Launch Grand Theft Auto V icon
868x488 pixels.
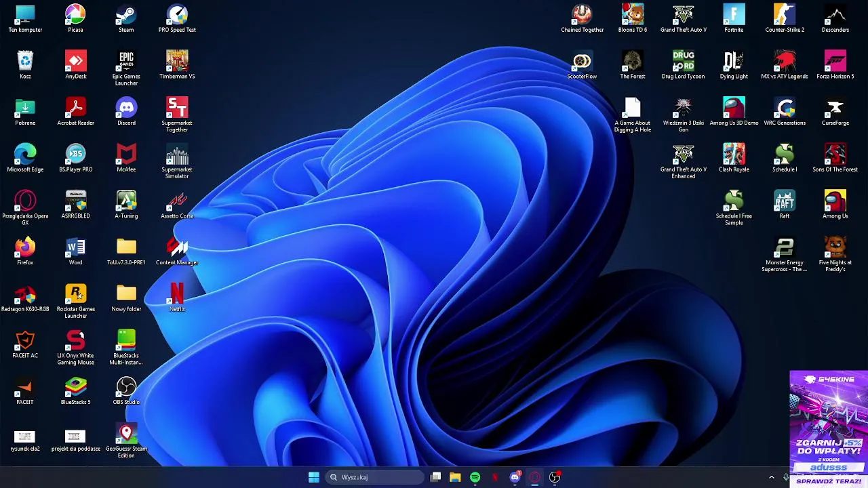click(684, 18)
